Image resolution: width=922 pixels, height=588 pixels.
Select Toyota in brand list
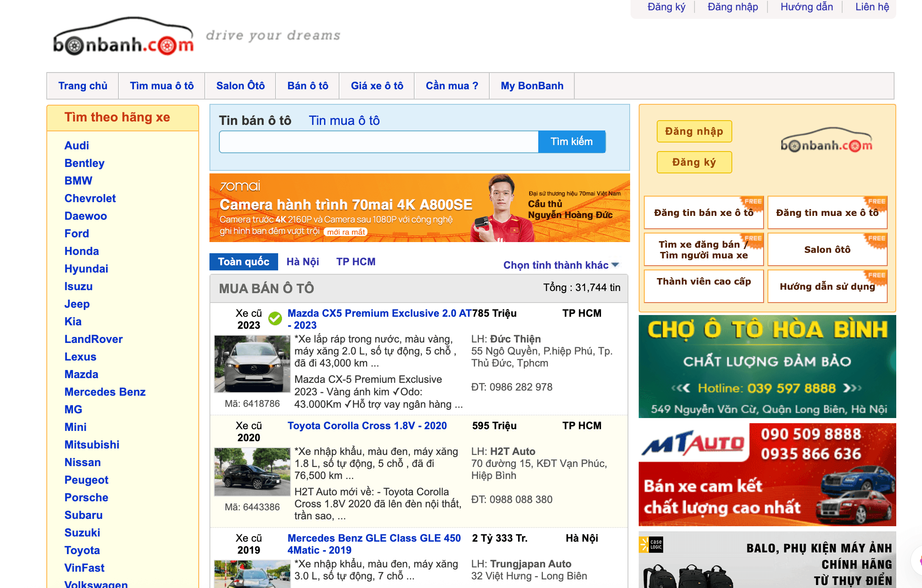(82, 550)
